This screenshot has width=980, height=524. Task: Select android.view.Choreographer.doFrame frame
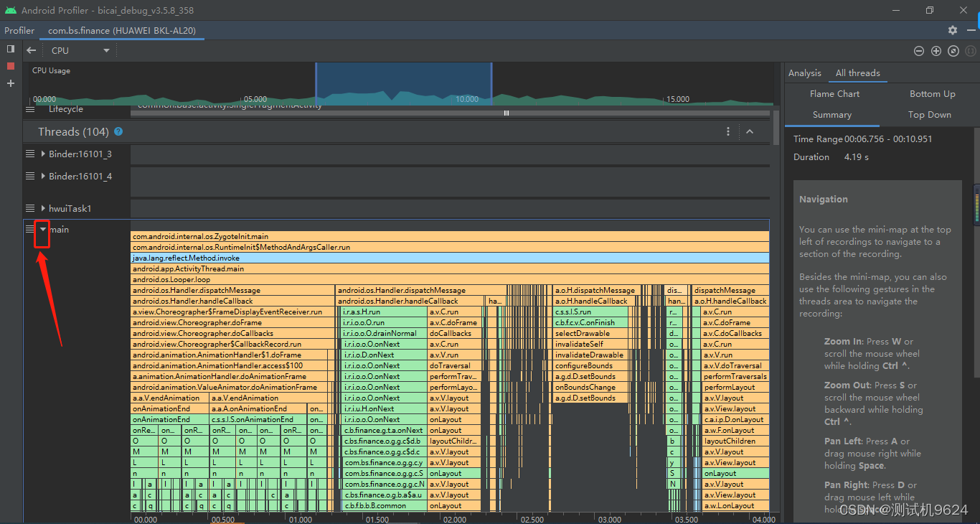(233, 322)
